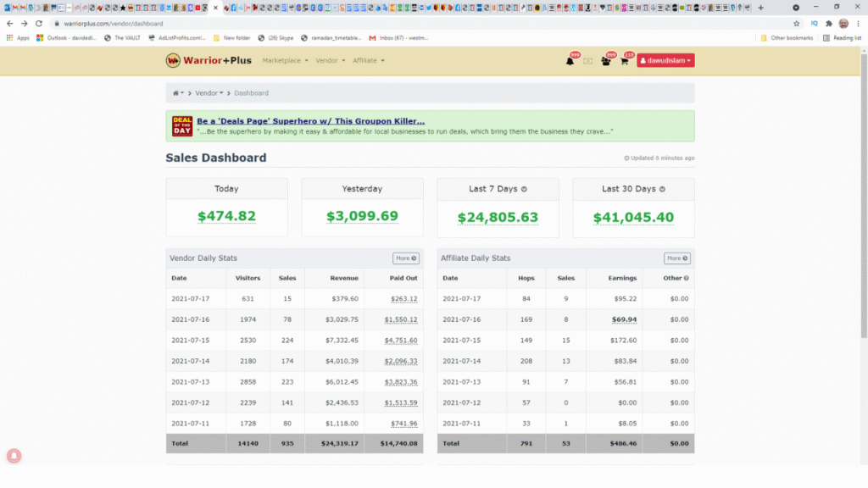The height and width of the screenshot is (488, 868).
Task: Open the Marketplace dropdown menu
Action: (285, 61)
